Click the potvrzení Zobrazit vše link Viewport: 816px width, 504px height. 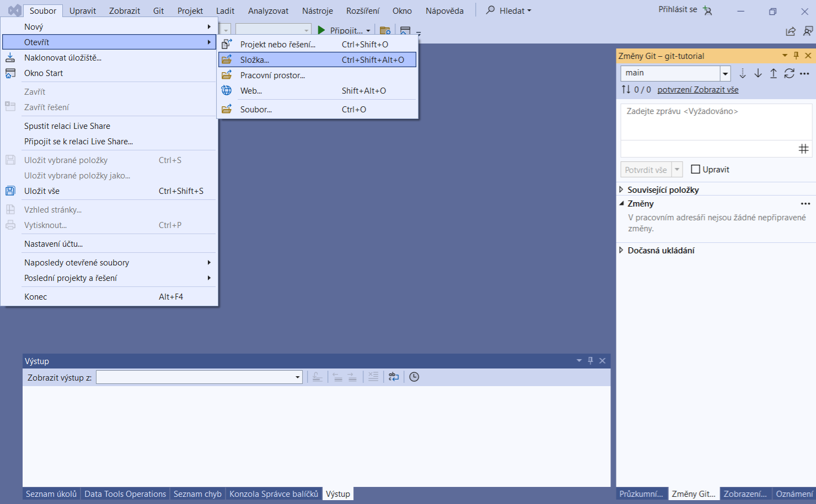click(697, 90)
